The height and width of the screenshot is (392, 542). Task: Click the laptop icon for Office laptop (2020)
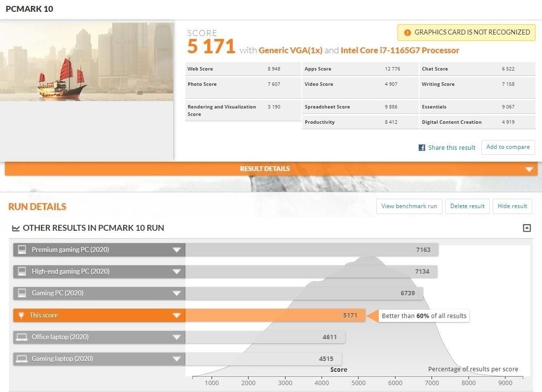[x=22, y=337]
